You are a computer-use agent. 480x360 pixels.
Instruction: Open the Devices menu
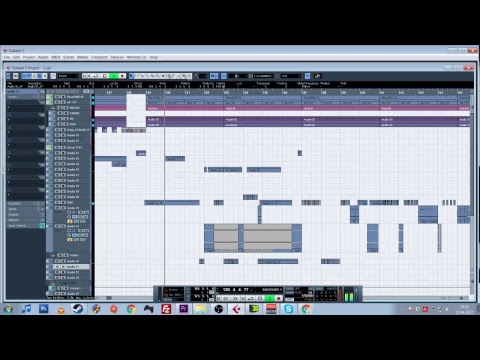[x=117, y=57]
